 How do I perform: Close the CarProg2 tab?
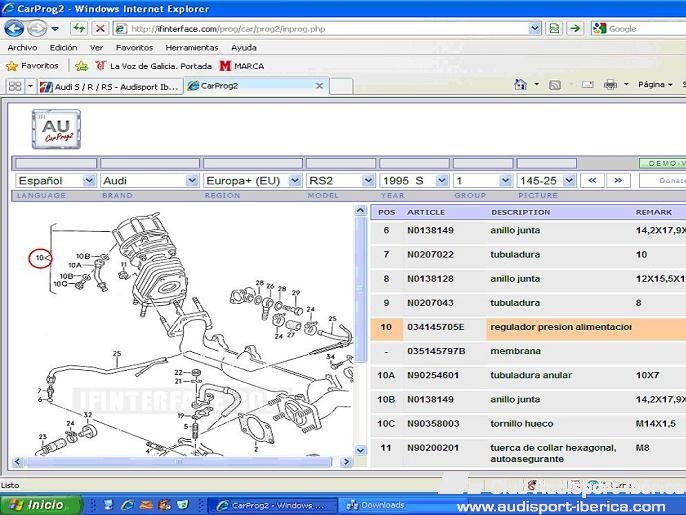(320, 86)
